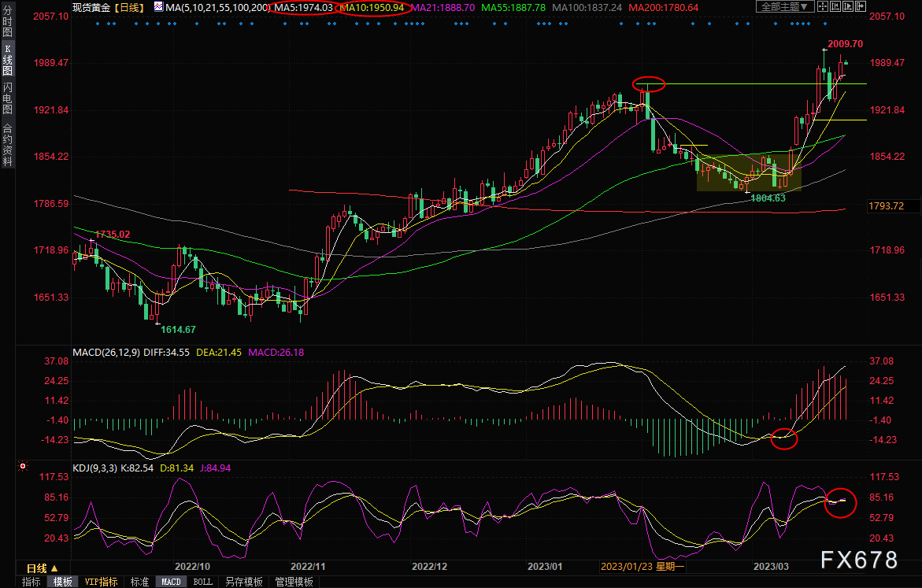Click 另存模板 to save template
The width and height of the screenshot is (922, 588).
(x=244, y=582)
